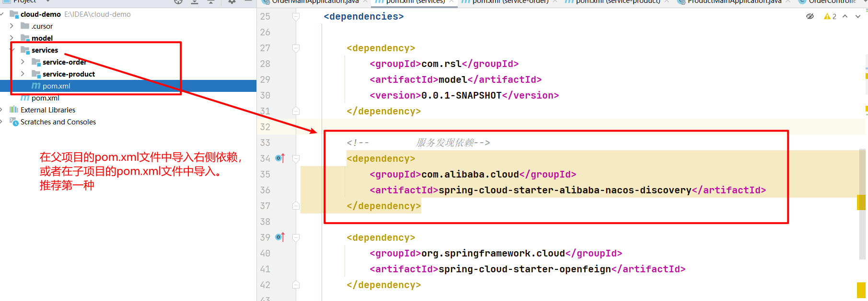Select the service-product module row
Screen dimensions: 868x301
pos(128,74)
